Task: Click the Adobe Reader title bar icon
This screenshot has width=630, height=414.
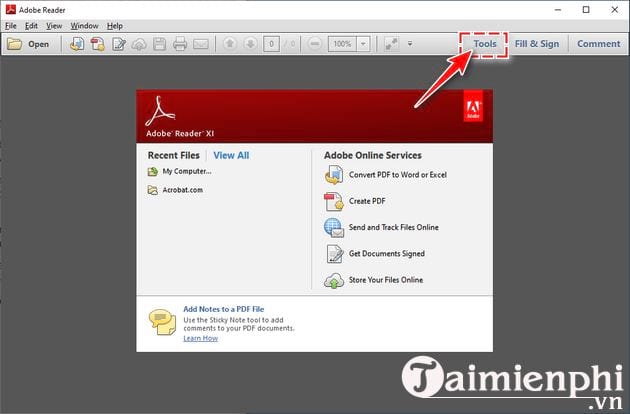Action: click(x=10, y=9)
